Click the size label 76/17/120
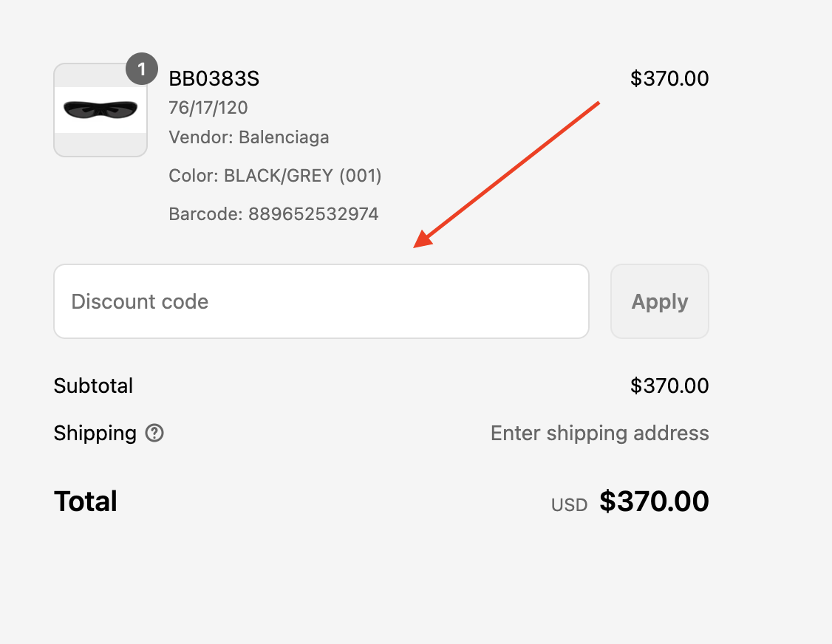 coord(208,108)
